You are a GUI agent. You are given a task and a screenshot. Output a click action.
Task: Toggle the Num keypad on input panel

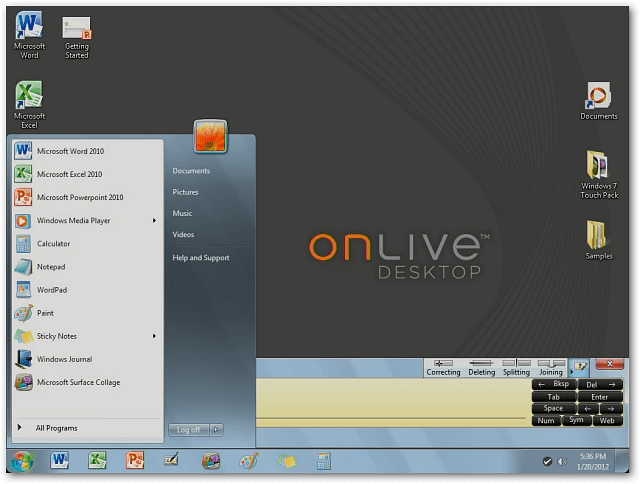546,421
